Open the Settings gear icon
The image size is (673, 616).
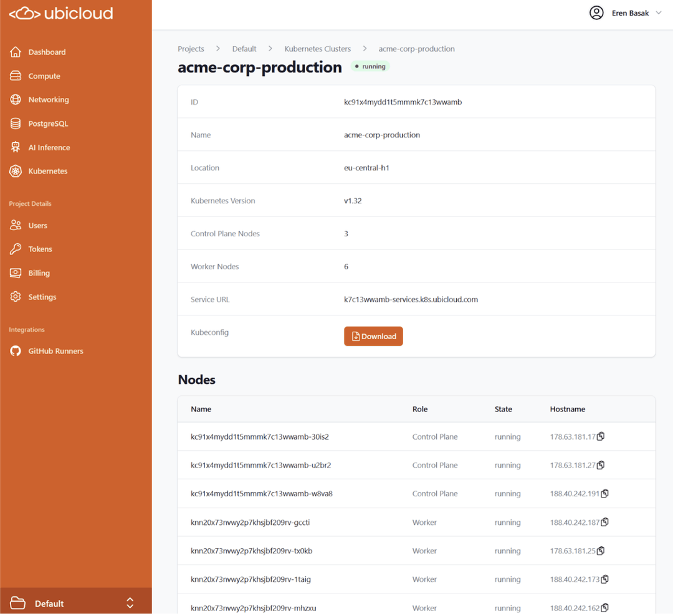(x=16, y=297)
